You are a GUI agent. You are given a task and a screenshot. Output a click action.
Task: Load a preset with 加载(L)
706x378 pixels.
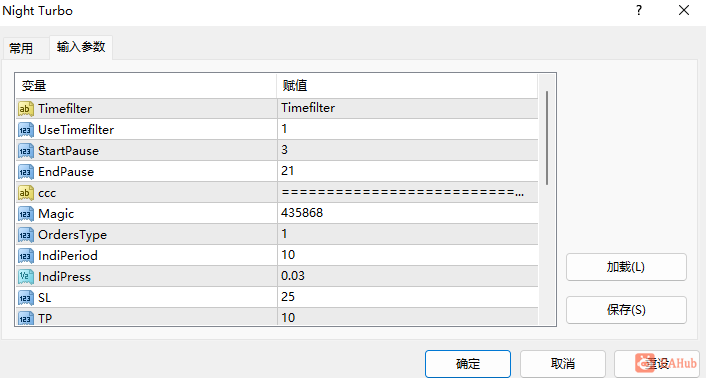(626, 267)
